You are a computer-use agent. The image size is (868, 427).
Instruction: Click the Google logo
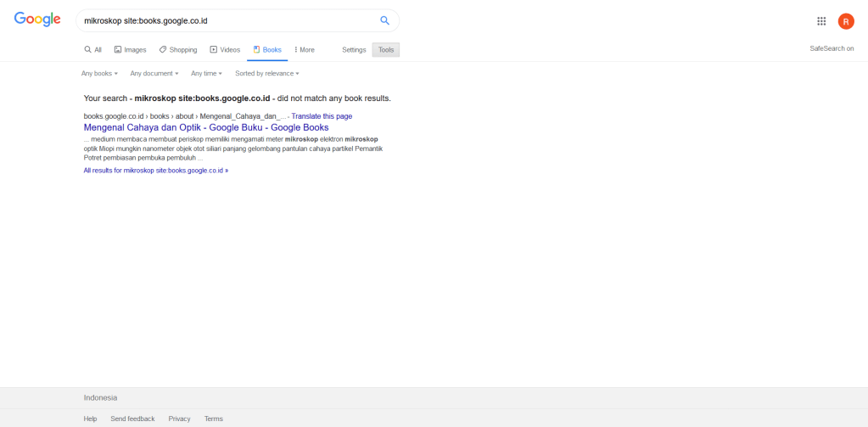[37, 20]
